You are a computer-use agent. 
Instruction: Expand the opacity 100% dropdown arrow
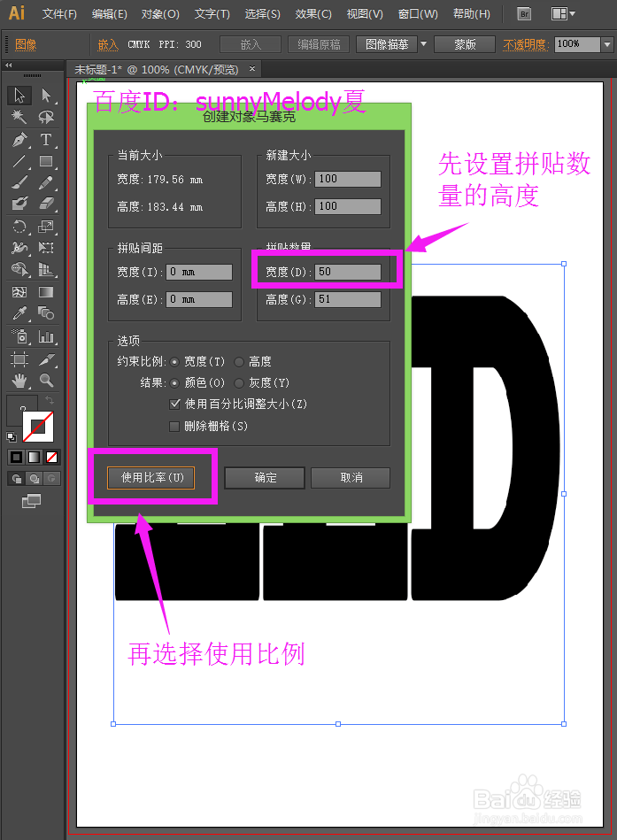pos(607,44)
